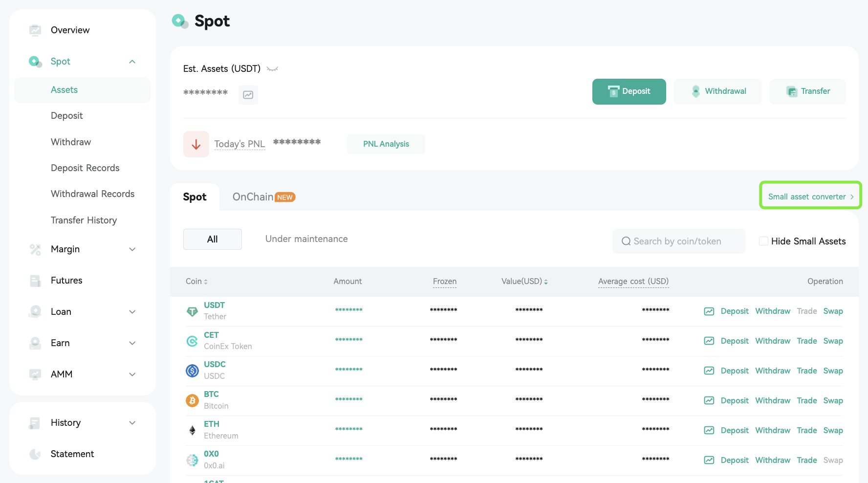Click the Today's PNL label

pyautogui.click(x=239, y=144)
